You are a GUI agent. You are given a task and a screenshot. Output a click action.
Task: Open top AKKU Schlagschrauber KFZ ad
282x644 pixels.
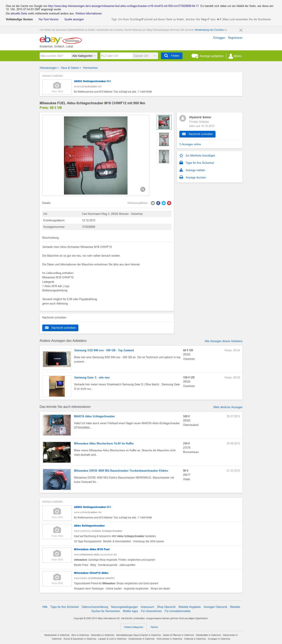tap(92, 81)
